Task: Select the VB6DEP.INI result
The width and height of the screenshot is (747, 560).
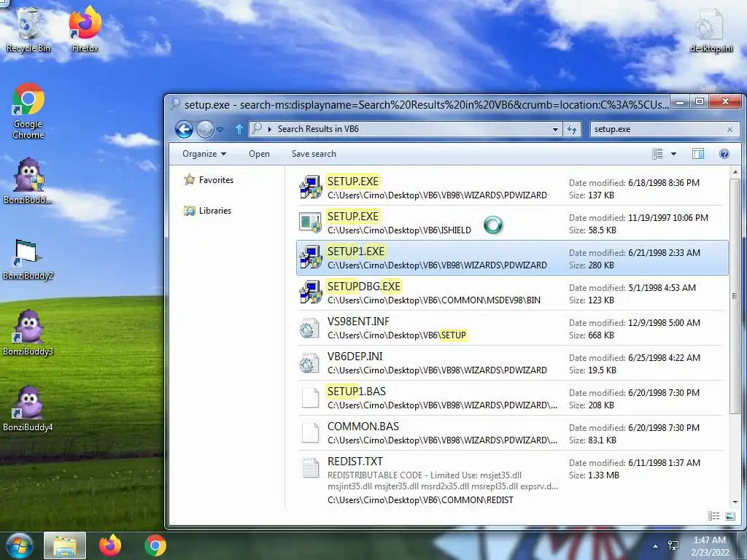Action: [512, 363]
